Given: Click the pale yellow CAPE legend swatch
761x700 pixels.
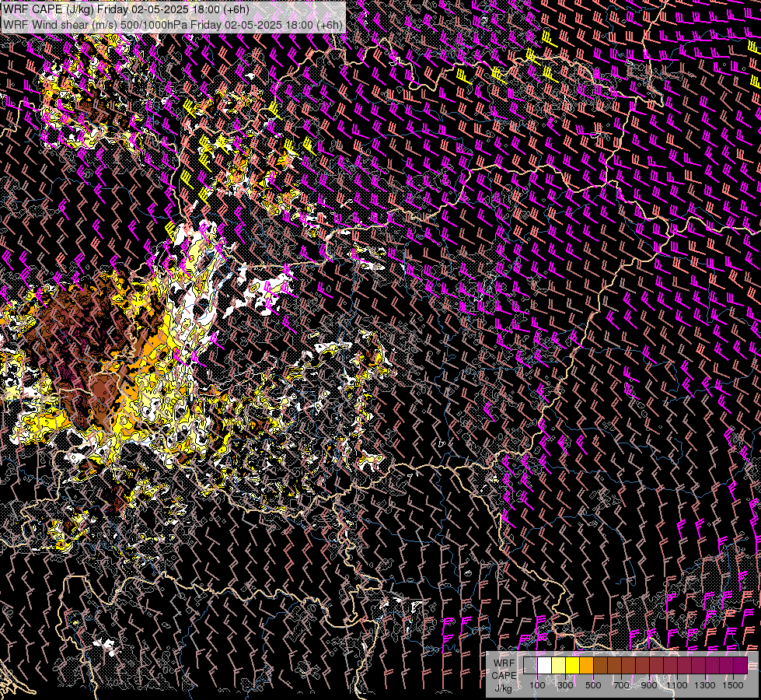Looking at the screenshot, I should 559,666.
